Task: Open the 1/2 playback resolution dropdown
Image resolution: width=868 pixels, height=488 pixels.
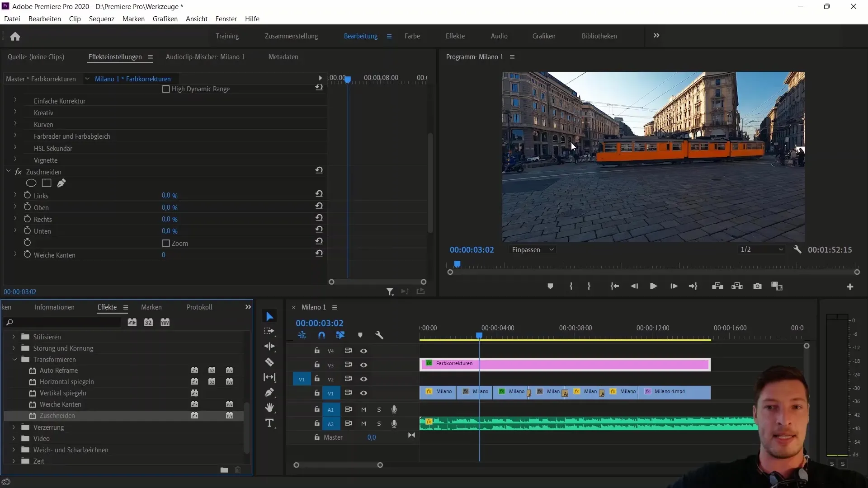Action: [x=761, y=249]
